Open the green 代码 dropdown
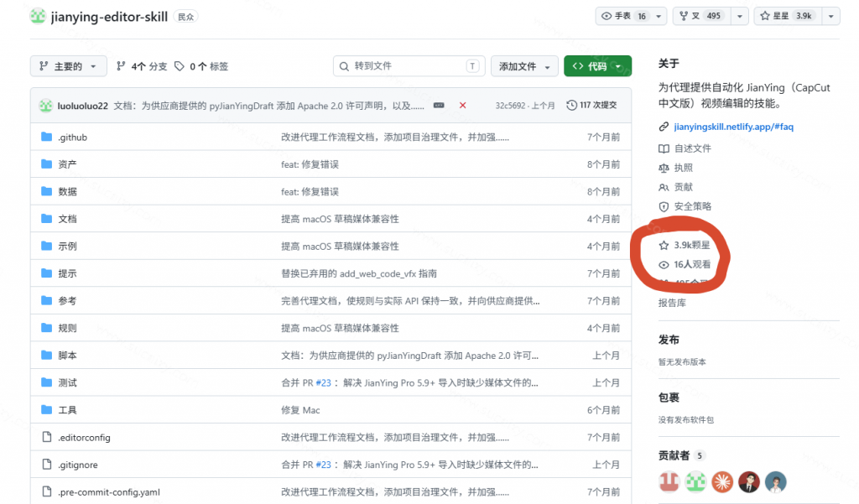 coord(597,66)
